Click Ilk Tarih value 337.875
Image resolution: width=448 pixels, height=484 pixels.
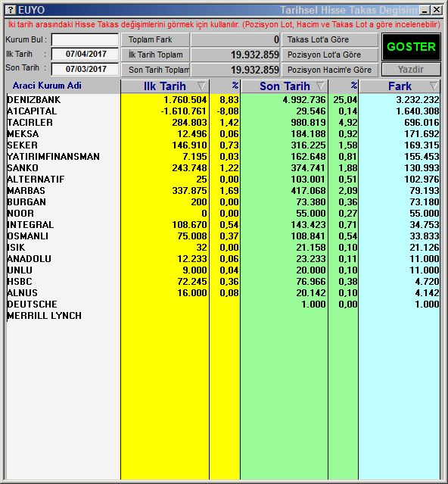(190, 191)
